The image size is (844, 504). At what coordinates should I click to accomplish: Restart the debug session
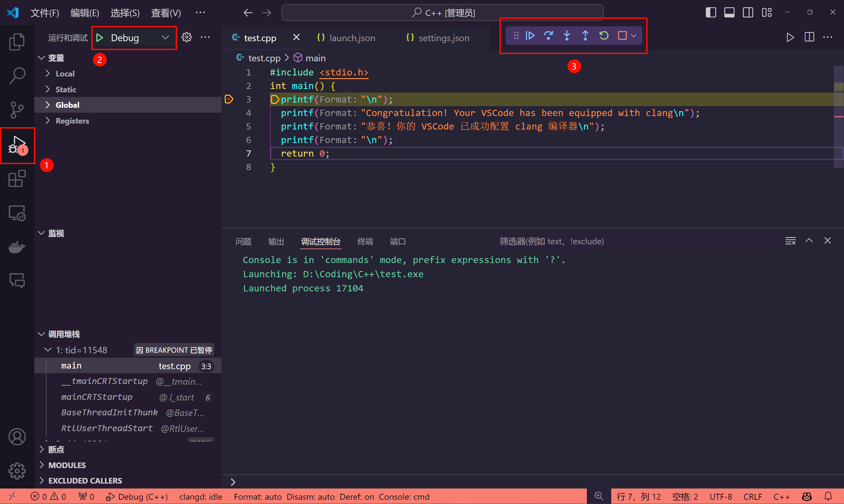[x=604, y=35]
